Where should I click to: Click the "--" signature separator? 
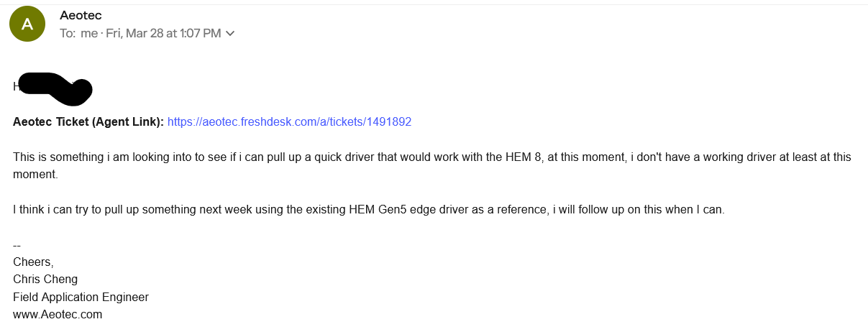click(17, 244)
